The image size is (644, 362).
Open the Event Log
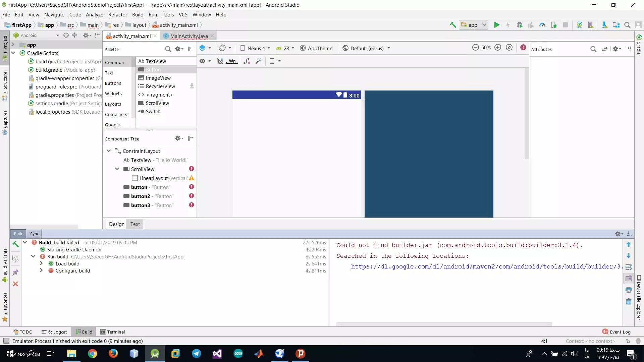pos(616,332)
